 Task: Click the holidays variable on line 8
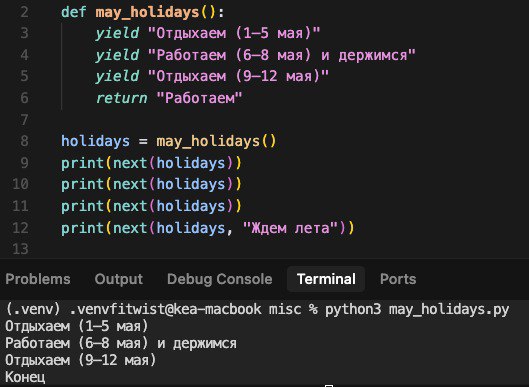[95, 141]
